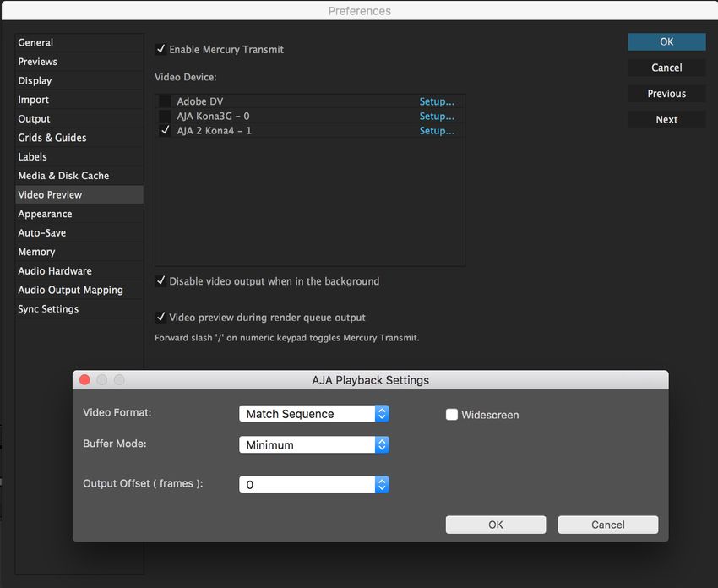This screenshot has height=588, width=718.
Task: Open the Output Offset frames dropdown
Action: (314, 484)
